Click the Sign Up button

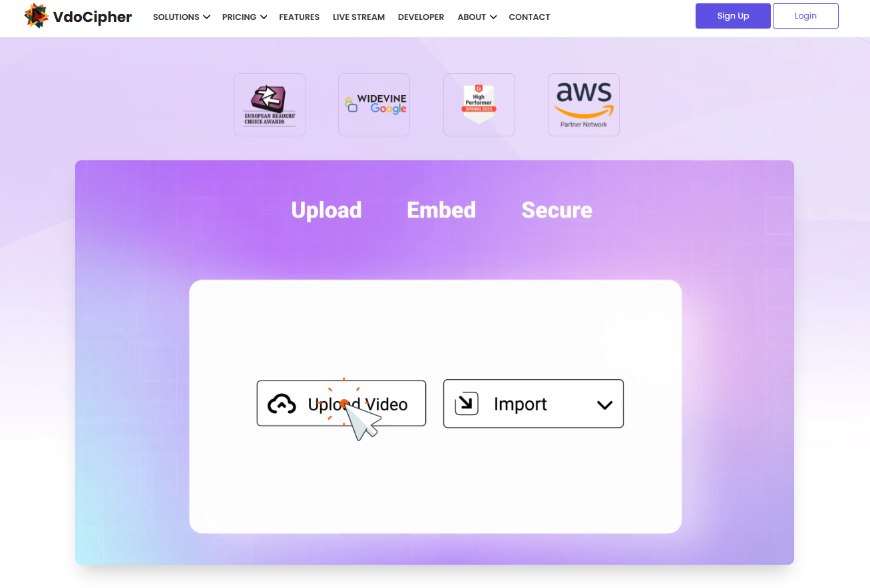coord(733,16)
